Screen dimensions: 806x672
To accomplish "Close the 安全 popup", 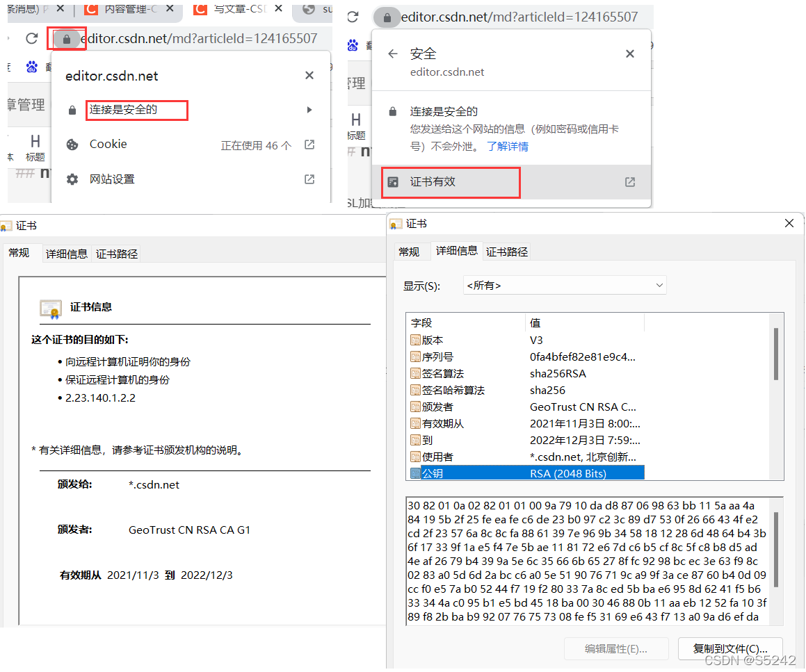I will coord(630,54).
